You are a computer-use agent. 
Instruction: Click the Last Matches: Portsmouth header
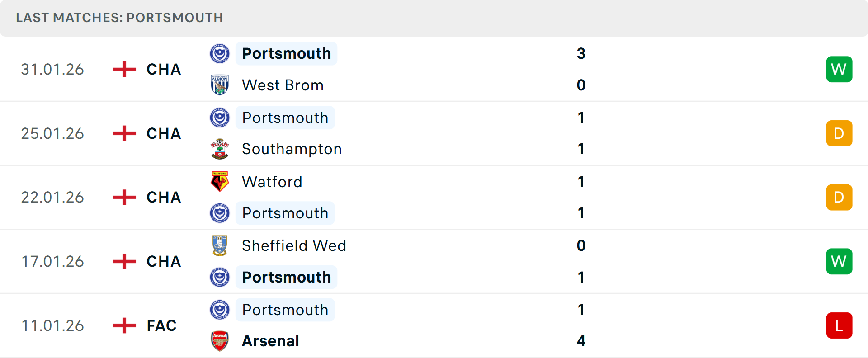pos(119,18)
